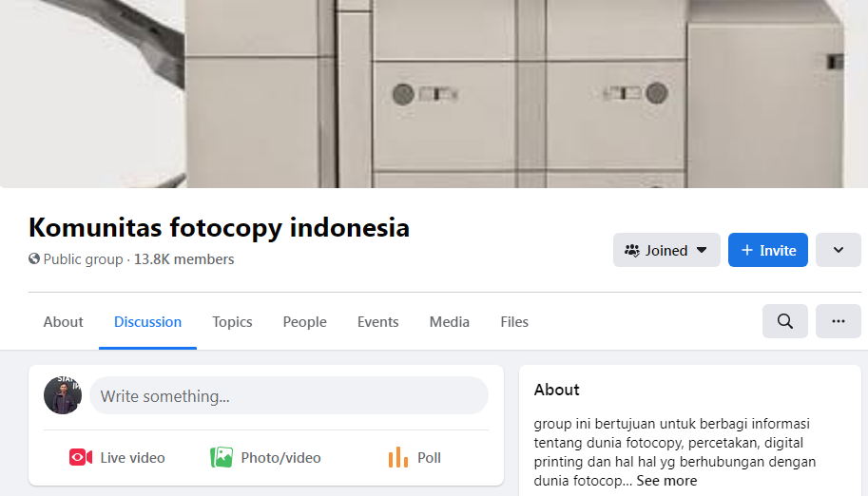Click the 13.8K members link
Image resolution: width=868 pixels, height=496 pixels.
click(x=183, y=259)
